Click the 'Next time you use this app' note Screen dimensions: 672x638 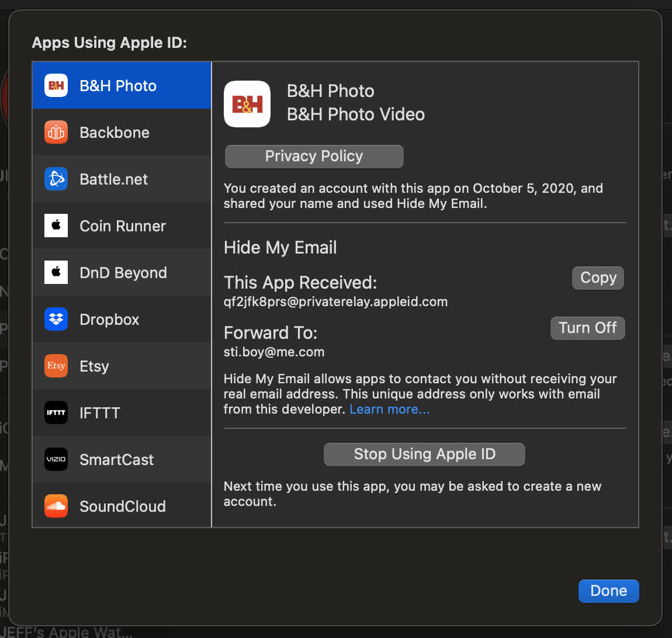[413, 494]
